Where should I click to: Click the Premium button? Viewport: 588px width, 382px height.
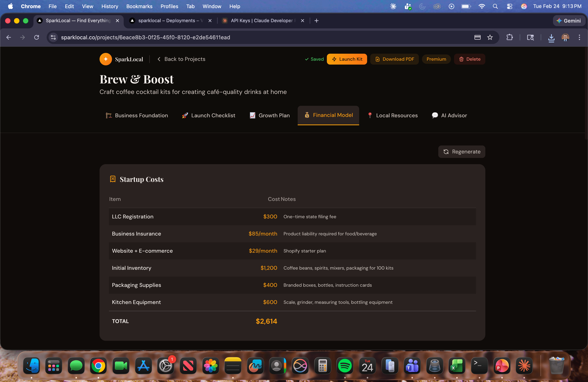click(436, 59)
